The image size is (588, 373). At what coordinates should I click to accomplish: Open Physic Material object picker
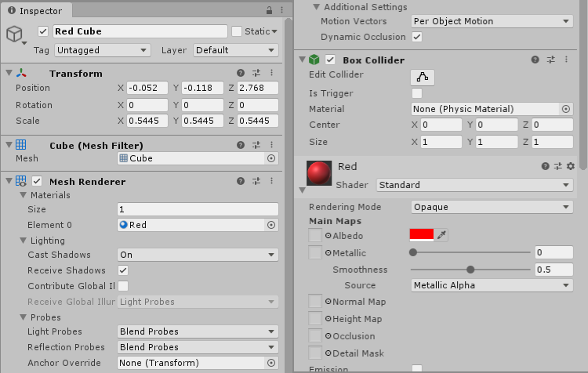point(565,109)
